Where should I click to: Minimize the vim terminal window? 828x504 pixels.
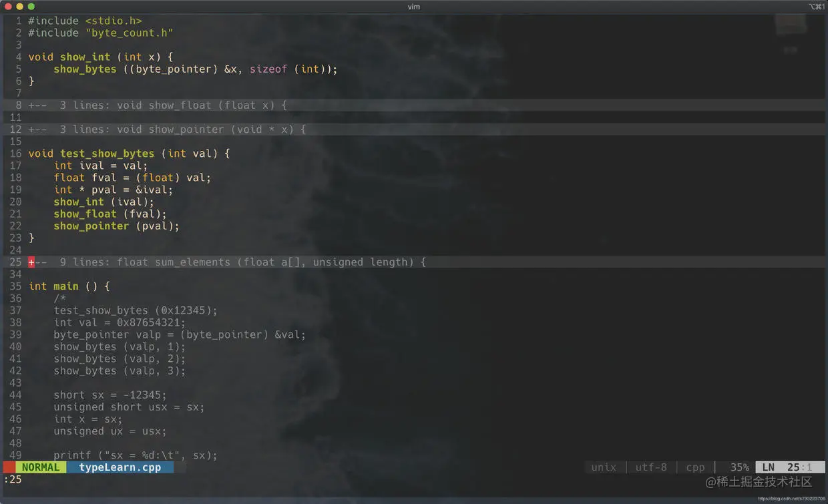[x=19, y=6]
